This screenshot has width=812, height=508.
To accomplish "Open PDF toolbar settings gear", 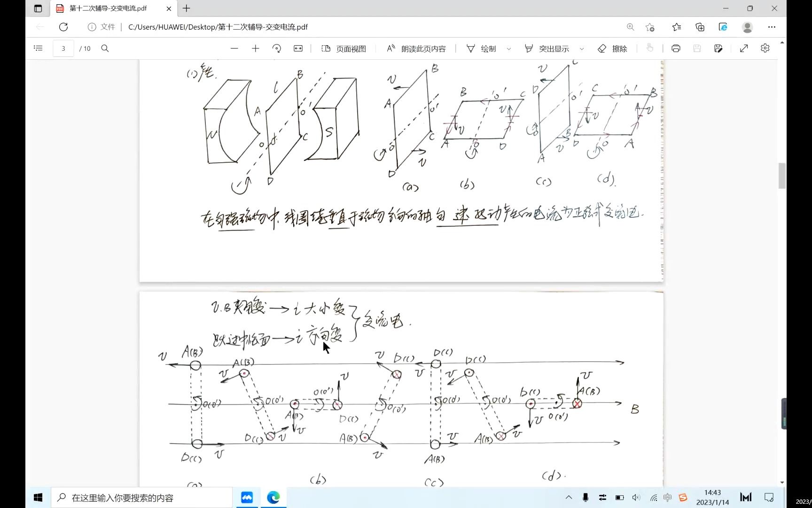I will [x=765, y=48].
